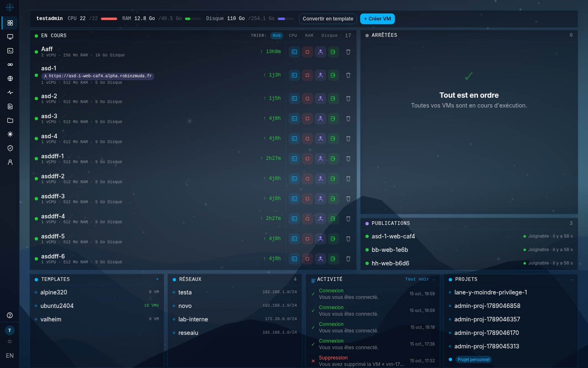Stop the asddff-1 VM

point(307,159)
